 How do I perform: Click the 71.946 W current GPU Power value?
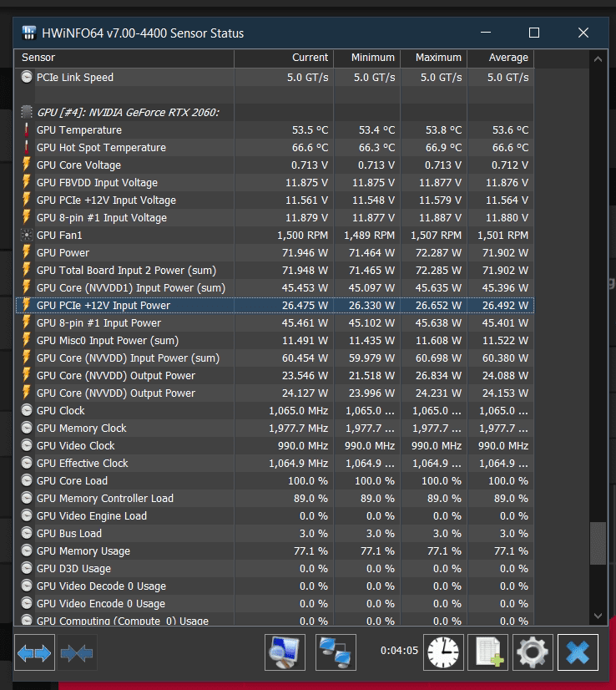[305, 253]
